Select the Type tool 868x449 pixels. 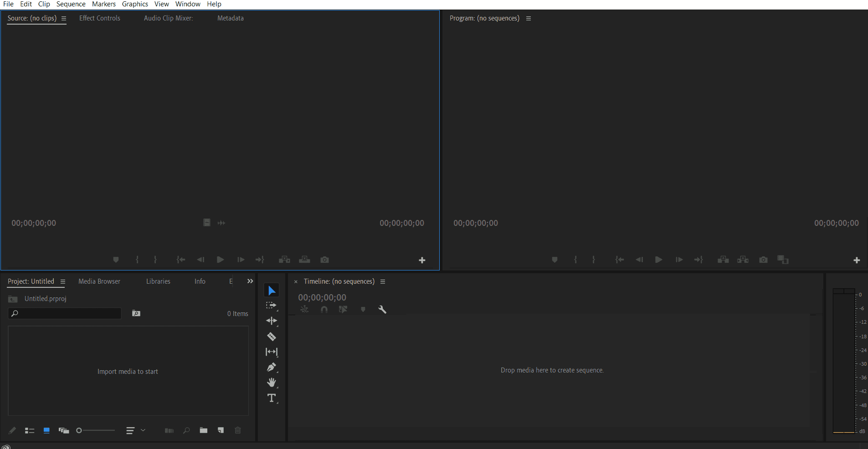tap(272, 398)
